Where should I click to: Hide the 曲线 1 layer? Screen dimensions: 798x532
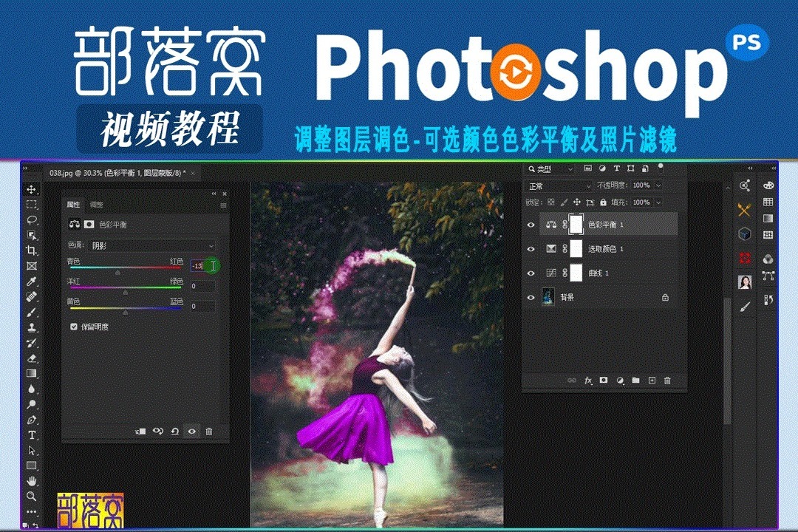(531, 273)
